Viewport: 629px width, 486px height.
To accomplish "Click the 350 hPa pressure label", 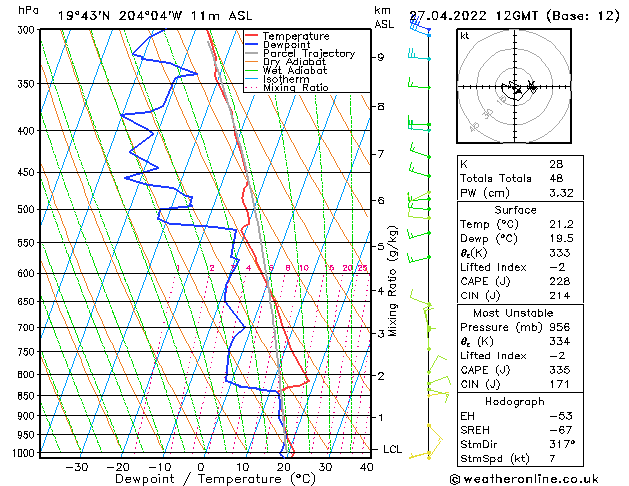I will [28, 84].
